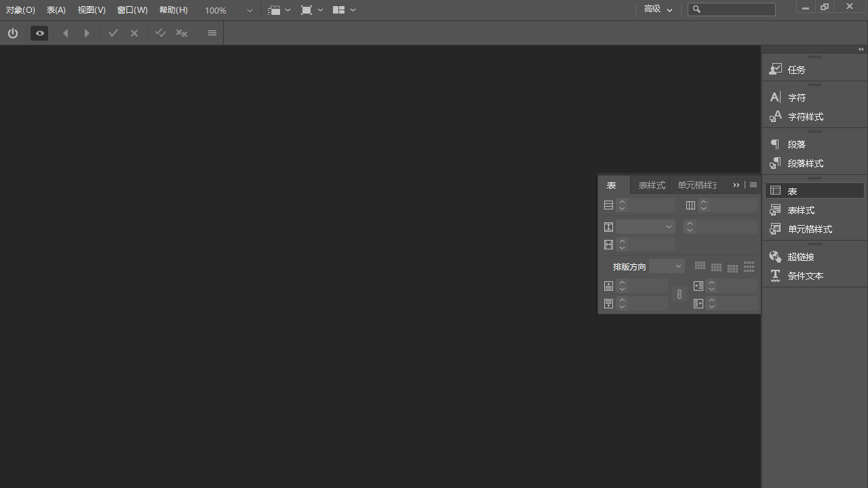868x488 pixels.
Task: Open the Hyperlinks panel
Action: (801, 256)
